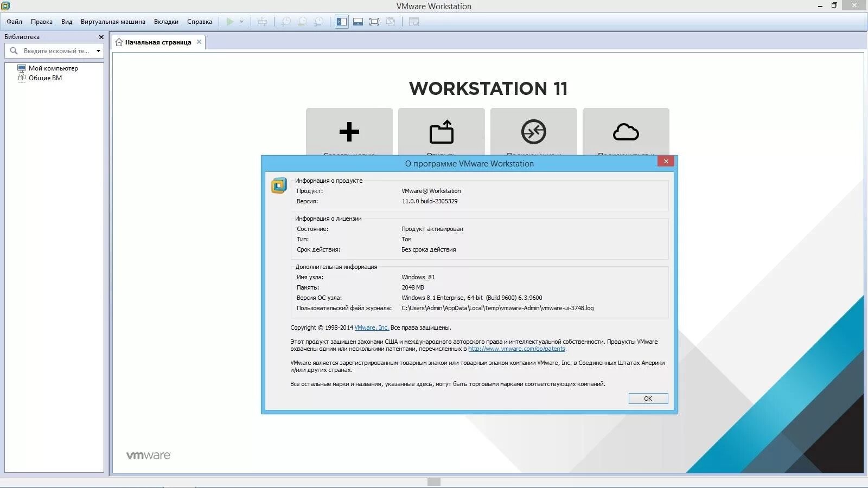Image resolution: width=868 pixels, height=488 pixels.
Task: Click the plus icon to create a VM
Action: [349, 132]
